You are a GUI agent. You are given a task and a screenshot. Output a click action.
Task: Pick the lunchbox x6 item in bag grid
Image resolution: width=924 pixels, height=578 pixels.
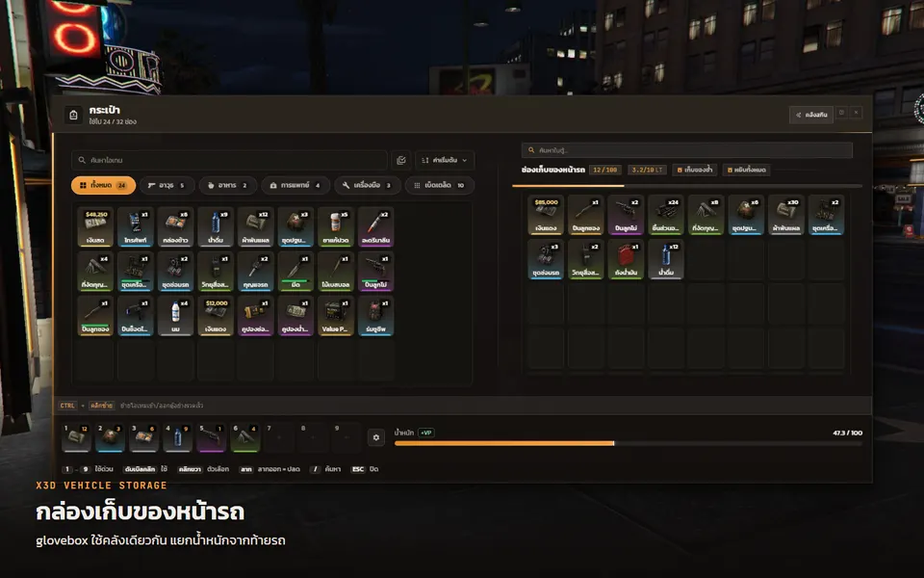175,226
